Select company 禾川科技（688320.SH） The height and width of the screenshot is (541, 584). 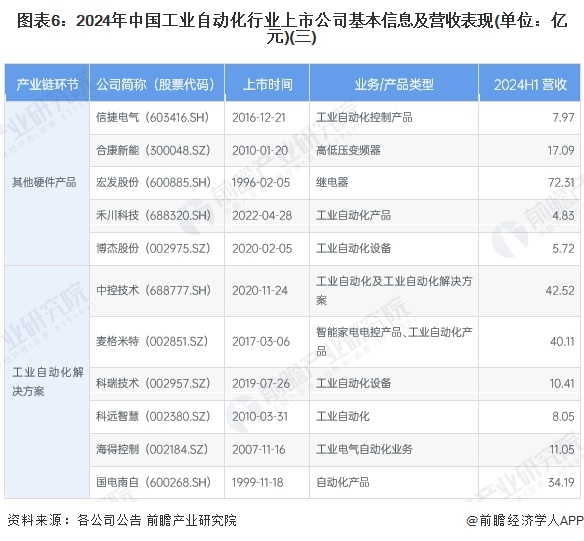153,215
